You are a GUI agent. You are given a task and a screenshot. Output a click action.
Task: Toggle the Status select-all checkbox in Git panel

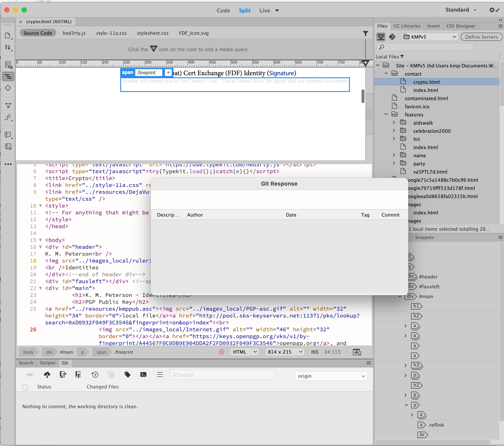point(25,387)
